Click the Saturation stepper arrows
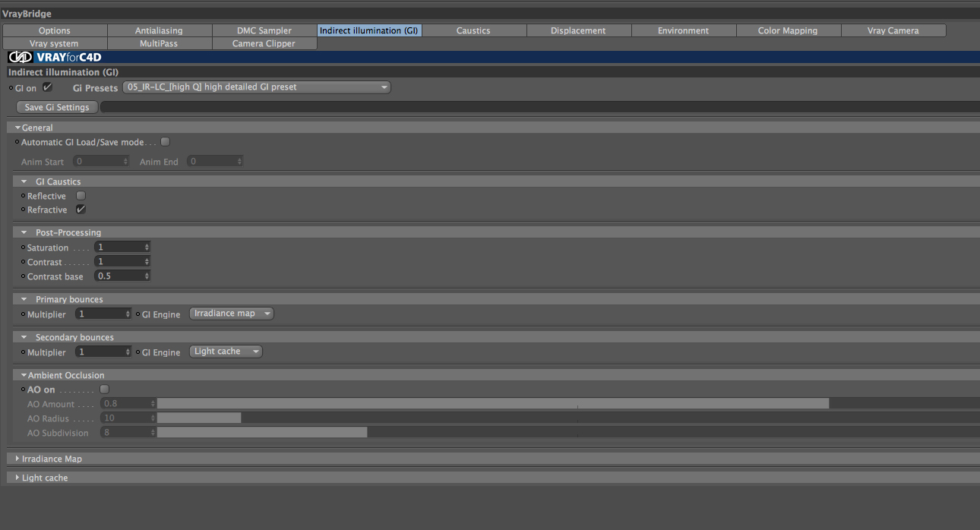Viewport: 980px width, 530px height. 147,248
